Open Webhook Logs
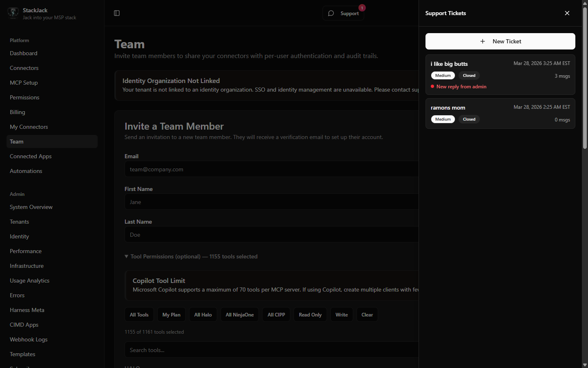 click(52, 339)
